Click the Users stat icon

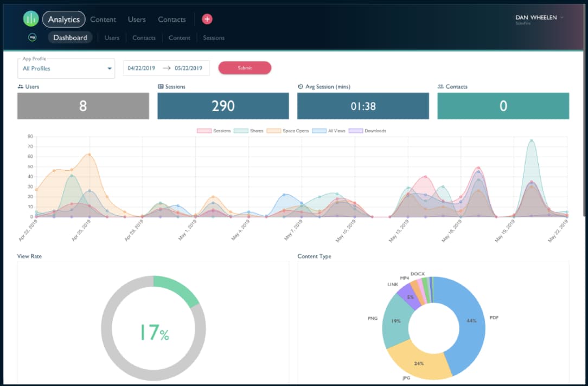pos(21,87)
